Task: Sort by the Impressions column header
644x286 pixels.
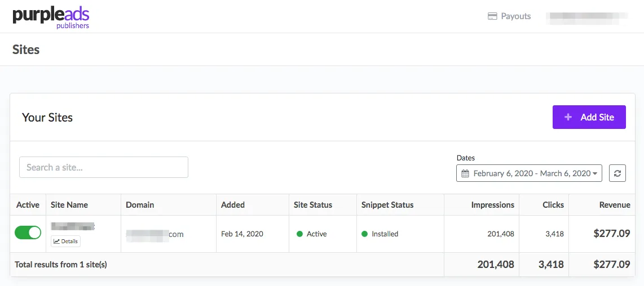Action: (x=492, y=205)
